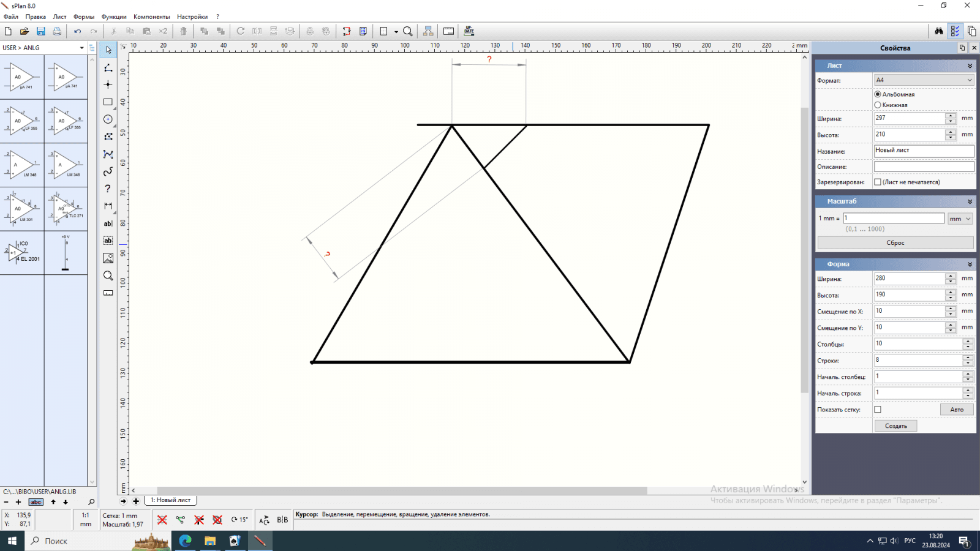Open the Компоненты menu
Image resolution: width=980 pixels, height=551 pixels.
151,17
